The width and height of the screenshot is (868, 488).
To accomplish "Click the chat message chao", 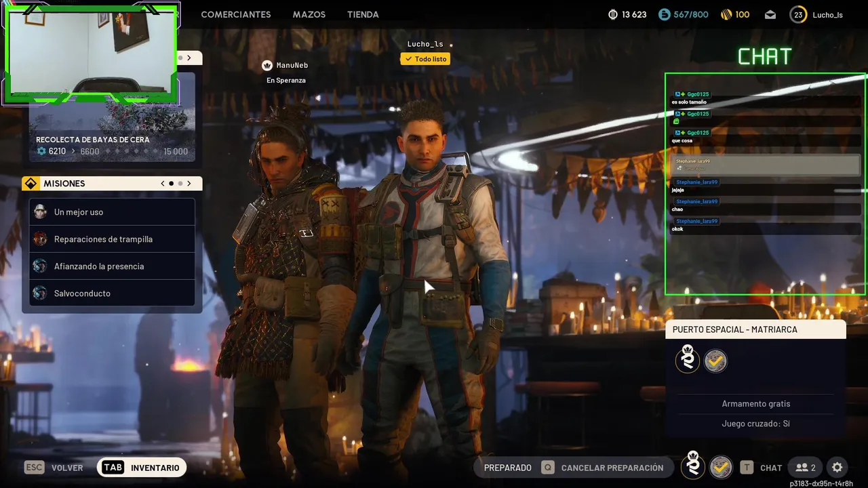I will [x=677, y=209].
